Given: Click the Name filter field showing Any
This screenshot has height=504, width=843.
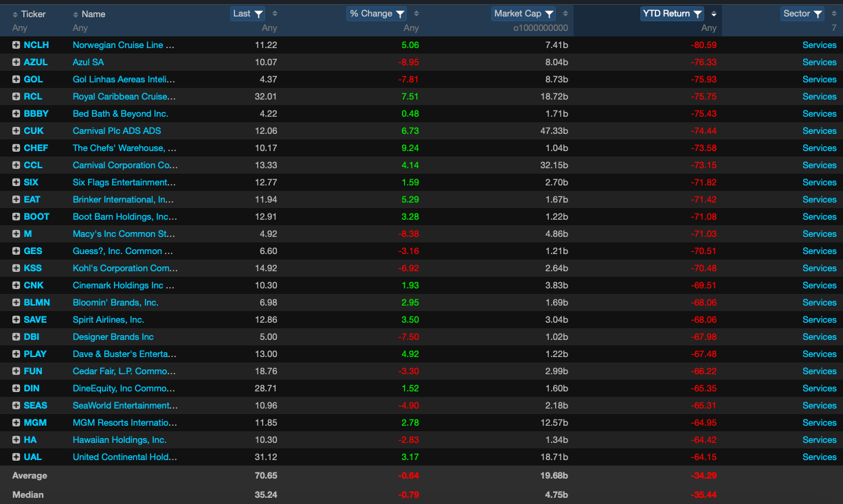Looking at the screenshot, I should pyautogui.click(x=80, y=28).
